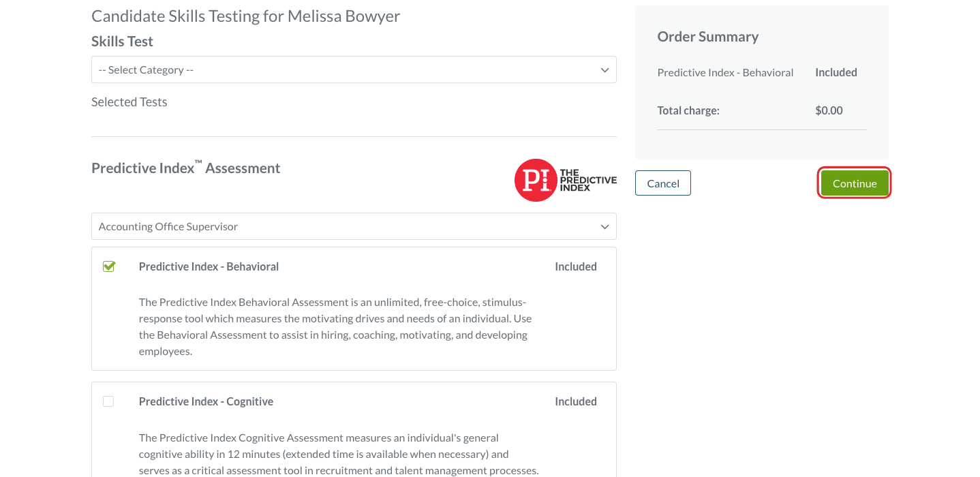Open the Select Category dropdown
This screenshot has width=980, height=477.
(354, 70)
